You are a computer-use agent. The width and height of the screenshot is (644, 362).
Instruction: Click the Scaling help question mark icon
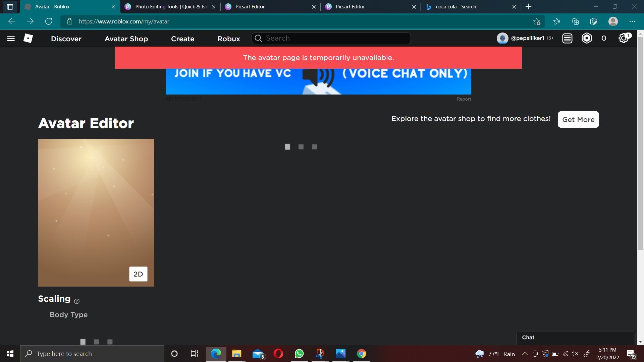tap(77, 301)
